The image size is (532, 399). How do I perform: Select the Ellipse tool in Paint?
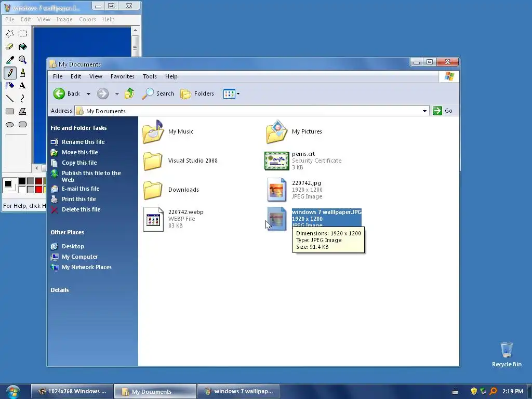click(x=10, y=125)
